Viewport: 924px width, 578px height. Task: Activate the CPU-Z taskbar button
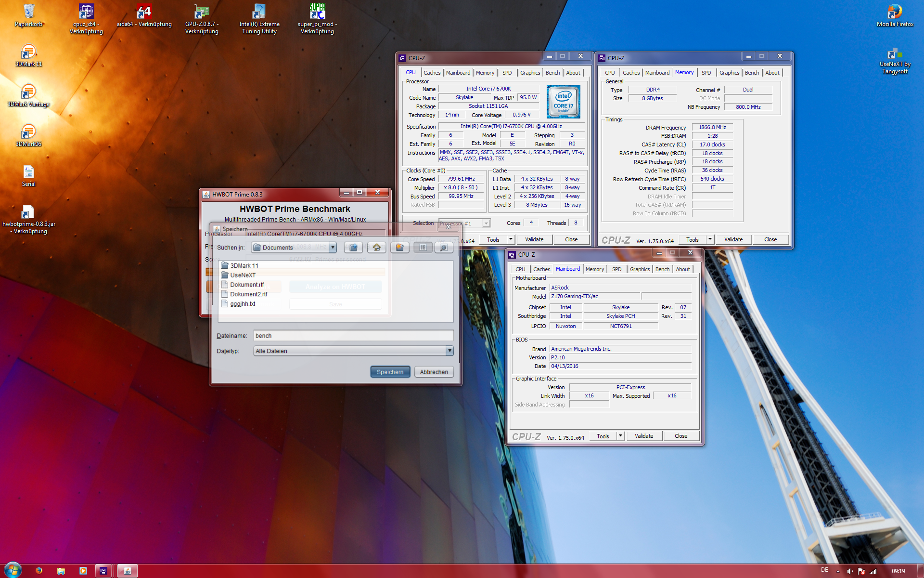[x=103, y=571]
